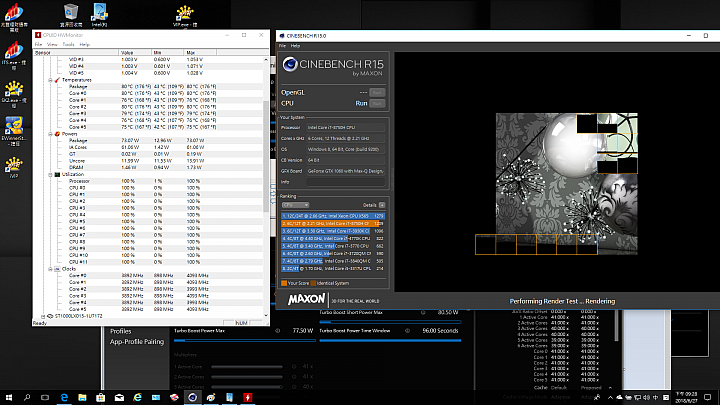Select the ITS.exe desktop shortcut
720x405 pixels.
pyautogui.click(x=14, y=55)
